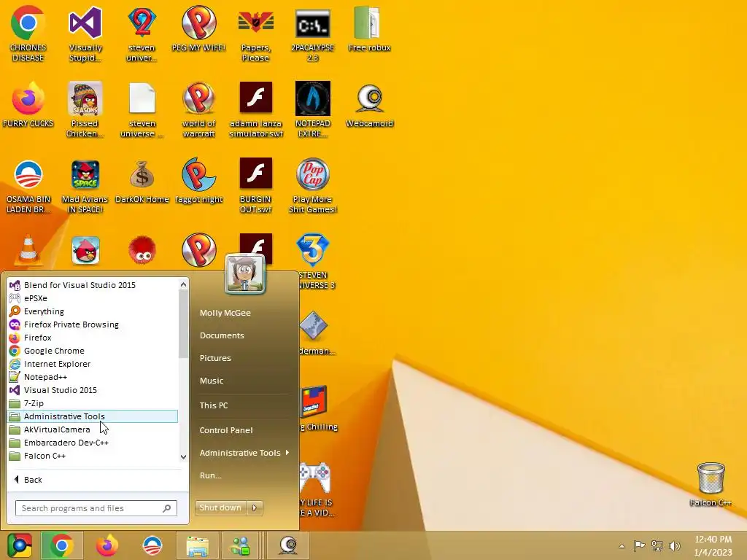Viewport: 747px width, 560px height.
Task: Launch Google Chrome from the Start menu list
Action: coord(93,351)
